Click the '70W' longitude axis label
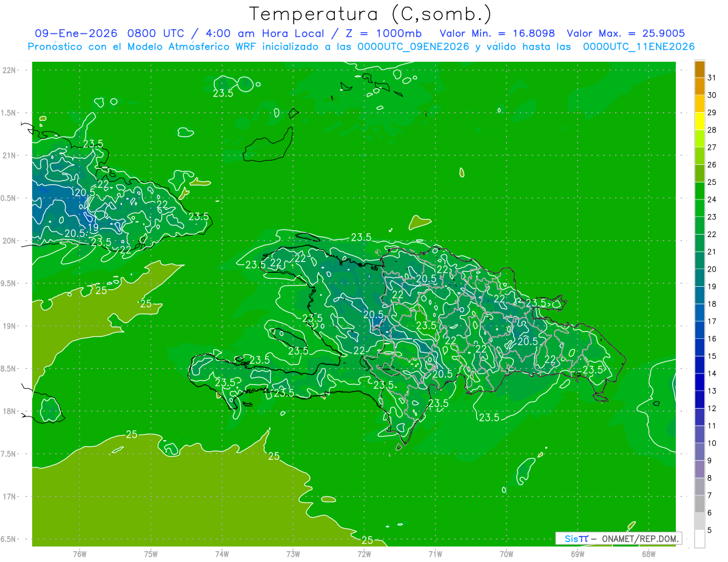This screenshot has width=728, height=562. [507, 554]
